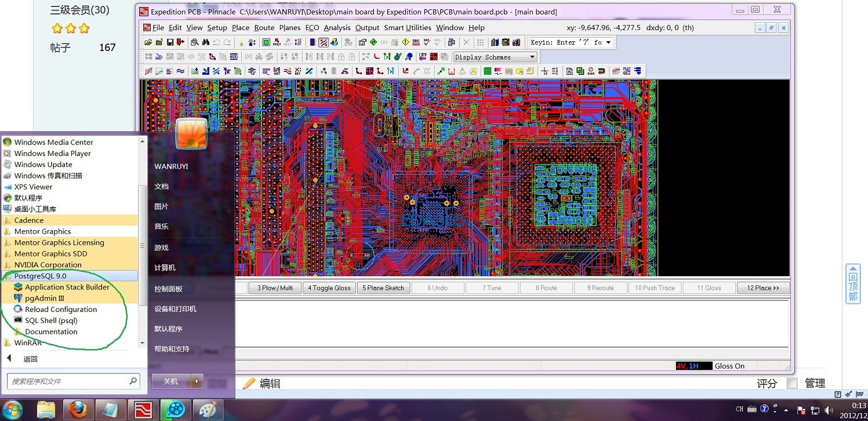Open the Keyin command dropdown
868x421 pixels.
tap(608, 42)
